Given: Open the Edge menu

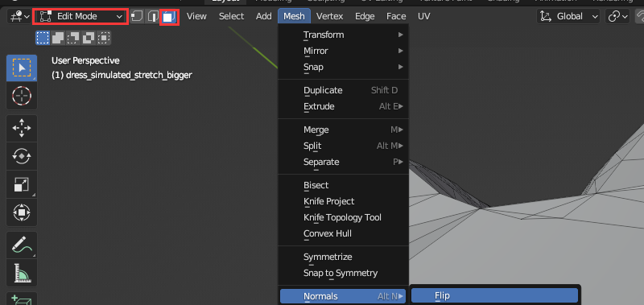Looking at the screenshot, I should coord(365,16).
